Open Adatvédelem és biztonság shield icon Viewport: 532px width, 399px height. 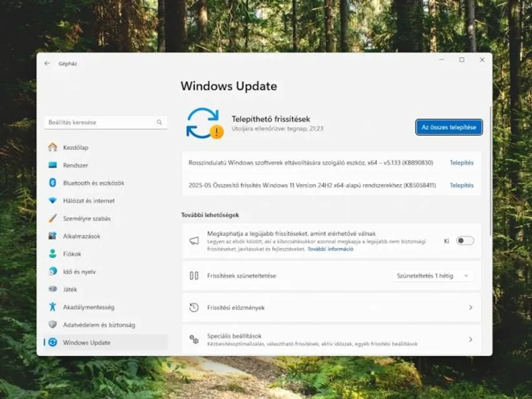pos(52,325)
